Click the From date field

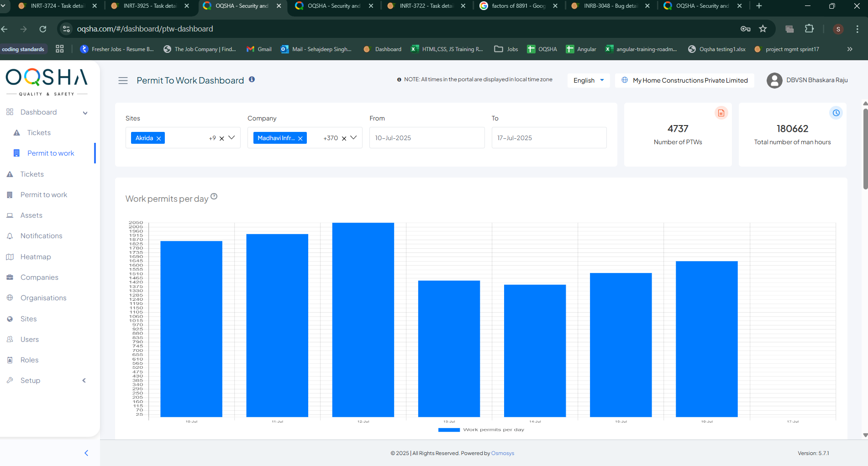[426, 138]
